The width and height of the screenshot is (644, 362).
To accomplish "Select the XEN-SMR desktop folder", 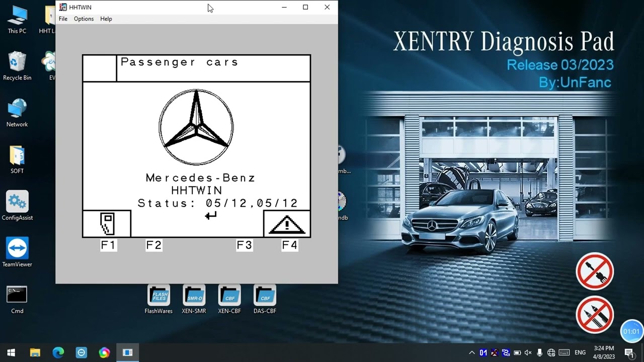I will [194, 299].
